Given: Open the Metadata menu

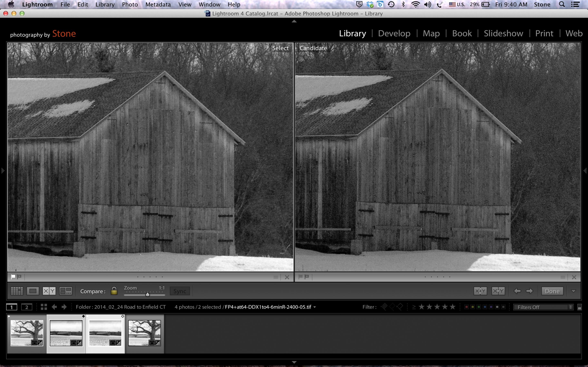Looking at the screenshot, I should tap(158, 4).
